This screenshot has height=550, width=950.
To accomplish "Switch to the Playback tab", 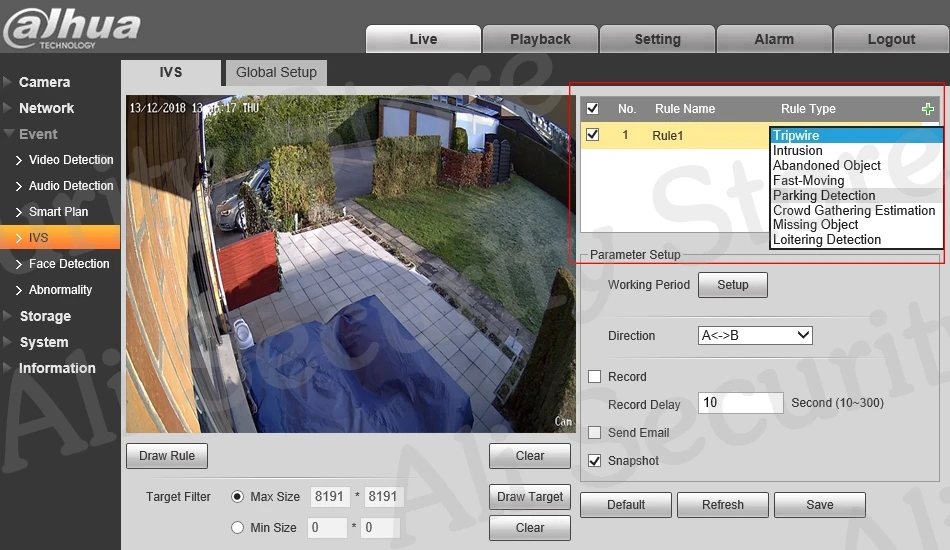I will pyautogui.click(x=540, y=39).
